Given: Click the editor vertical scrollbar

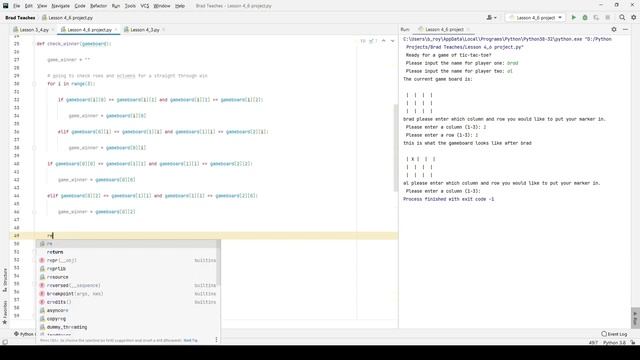Looking at the screenshot, I should pyautogui.click(x=396, y=148).
